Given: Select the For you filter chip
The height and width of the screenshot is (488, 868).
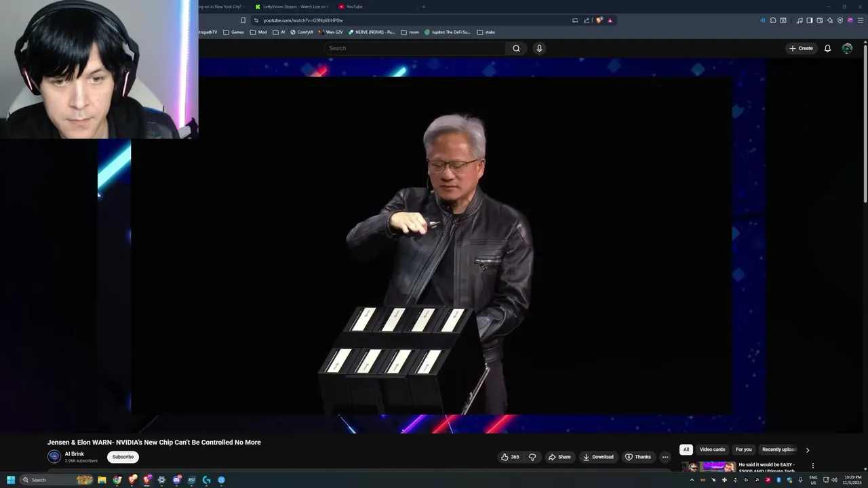Looking at the screenshot, I should [x=744, y=449].
